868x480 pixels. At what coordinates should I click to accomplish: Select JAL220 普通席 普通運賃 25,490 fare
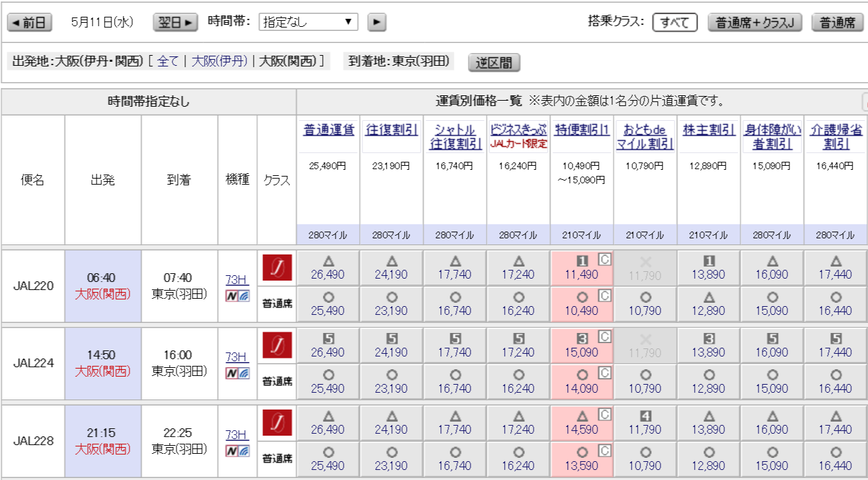point(328,303)
